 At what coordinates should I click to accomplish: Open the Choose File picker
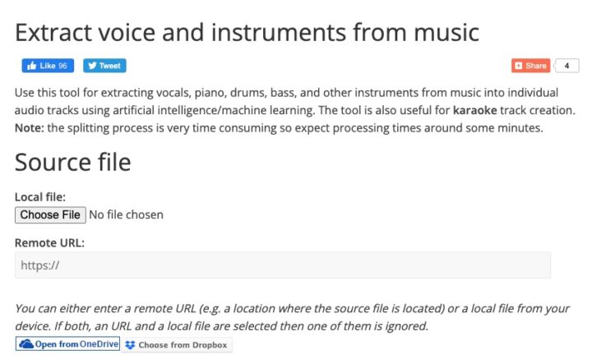[50, 214]
